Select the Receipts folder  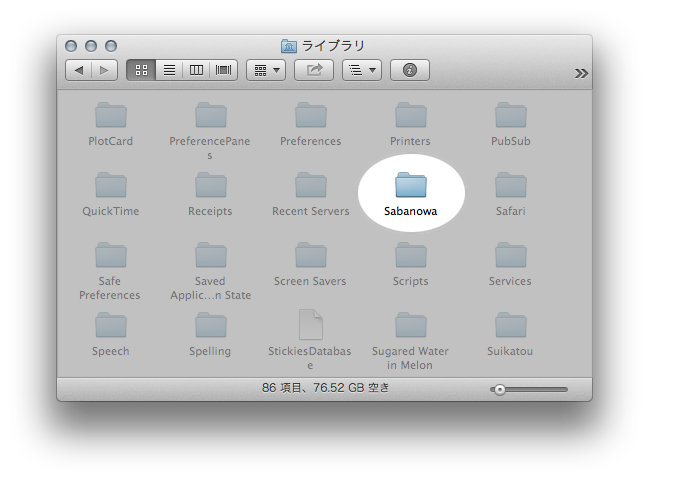point(211,185)
